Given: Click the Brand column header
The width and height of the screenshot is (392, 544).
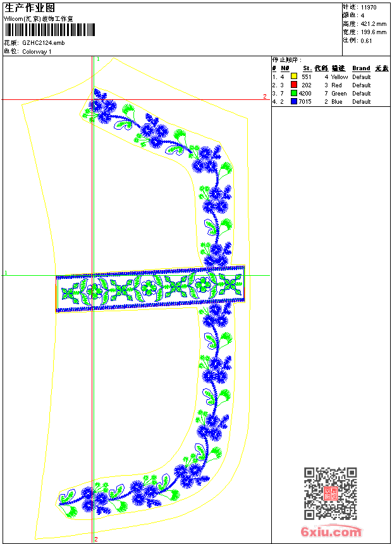Looking at the screenshot, I should pyautogui.click(x=361, y=68).
